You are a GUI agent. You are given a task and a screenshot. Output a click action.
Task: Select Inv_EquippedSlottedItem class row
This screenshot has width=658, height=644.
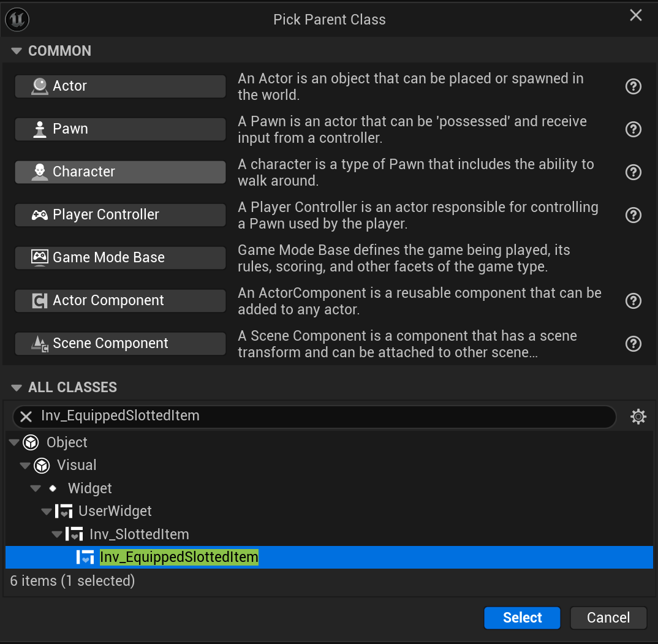[x=179, y=557]
